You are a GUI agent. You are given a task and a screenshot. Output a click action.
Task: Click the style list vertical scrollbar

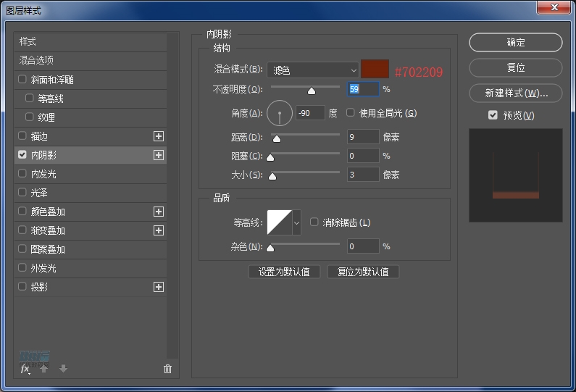(x=172, y=196)
